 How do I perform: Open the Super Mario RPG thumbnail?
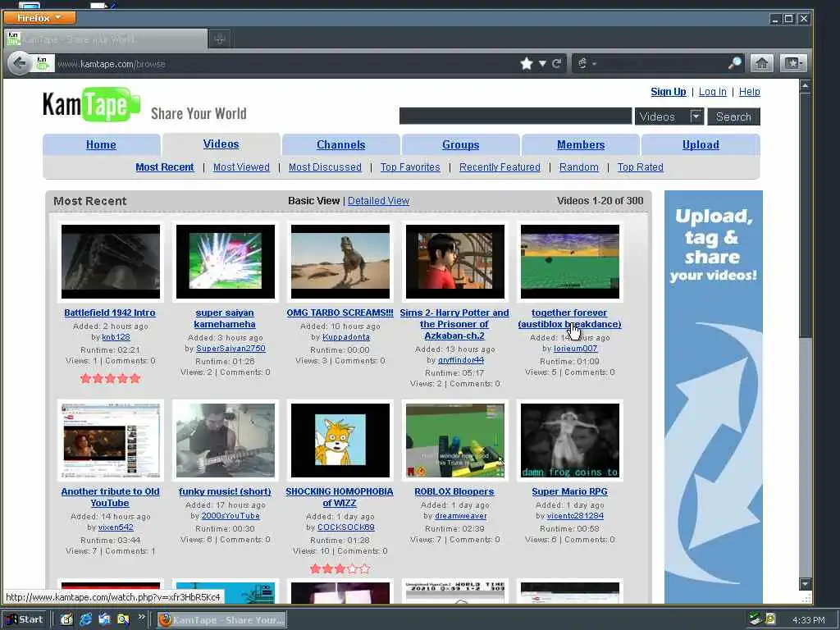(x=570, y=441)
